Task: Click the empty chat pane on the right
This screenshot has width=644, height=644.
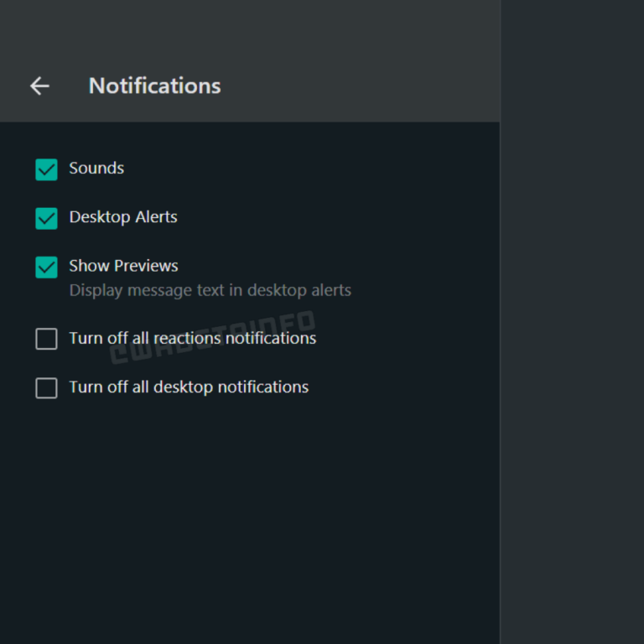Action: click(572, 335)
